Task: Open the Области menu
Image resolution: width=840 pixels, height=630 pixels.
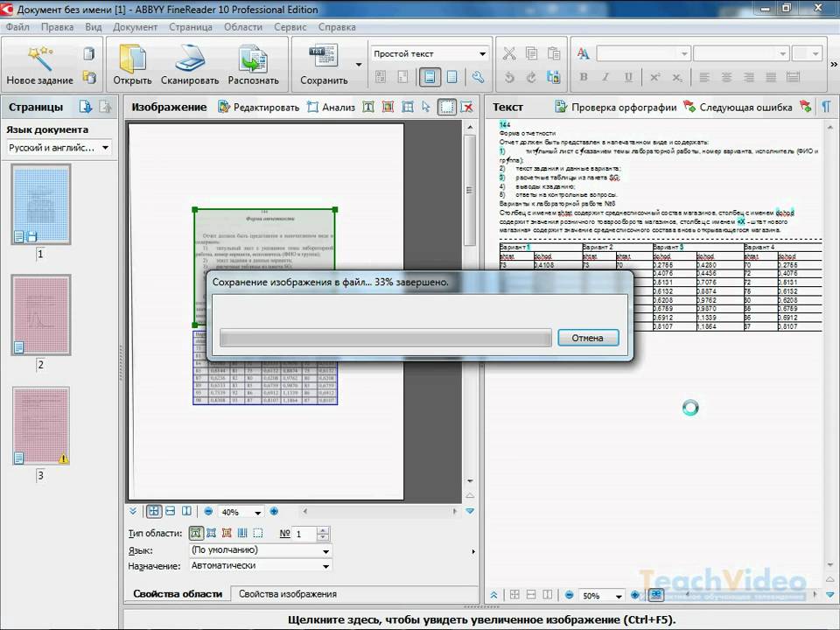Action: click(243, 27)
